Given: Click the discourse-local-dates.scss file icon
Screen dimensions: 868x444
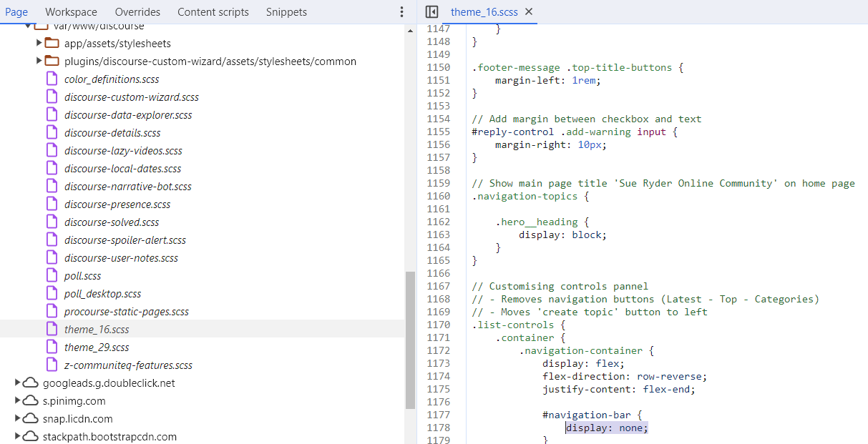Looking at the screenshot, I should click(x=51, y=168).
